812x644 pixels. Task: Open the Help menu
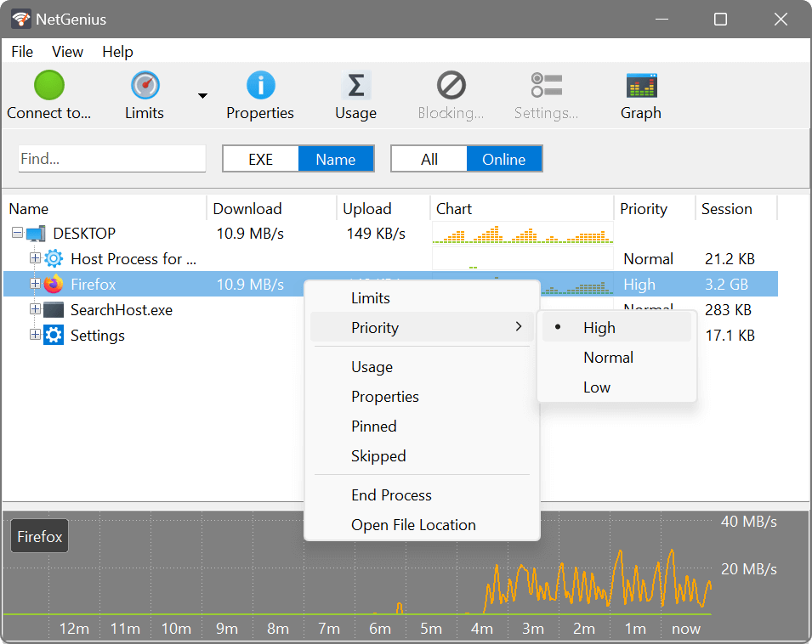pos(117,52)
